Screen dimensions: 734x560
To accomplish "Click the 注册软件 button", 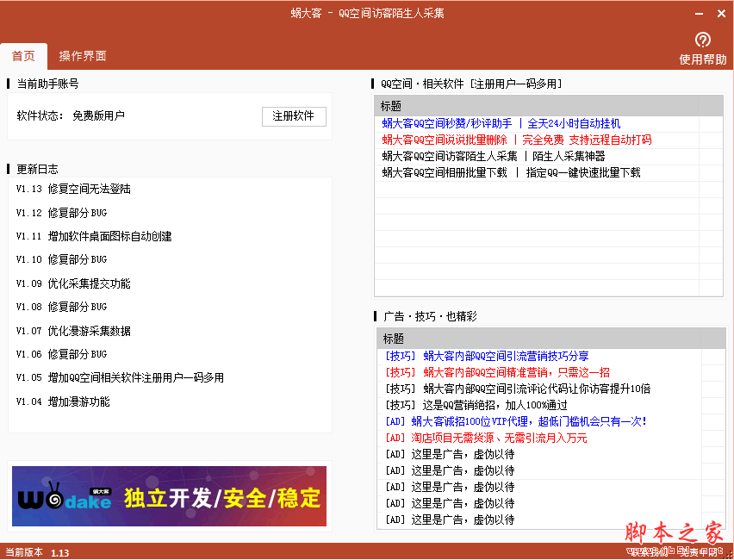I will click(x=294, y=117).
